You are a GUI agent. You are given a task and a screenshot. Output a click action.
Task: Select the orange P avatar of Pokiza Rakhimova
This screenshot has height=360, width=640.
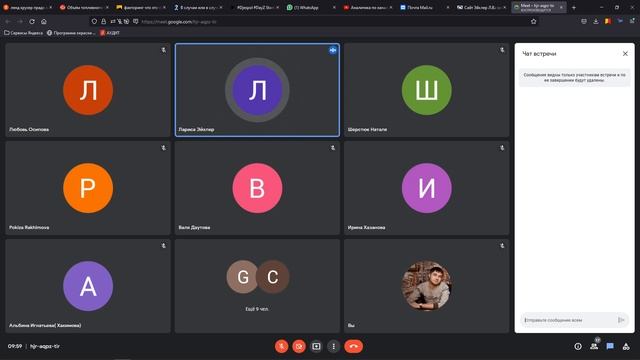coord(88,188)
